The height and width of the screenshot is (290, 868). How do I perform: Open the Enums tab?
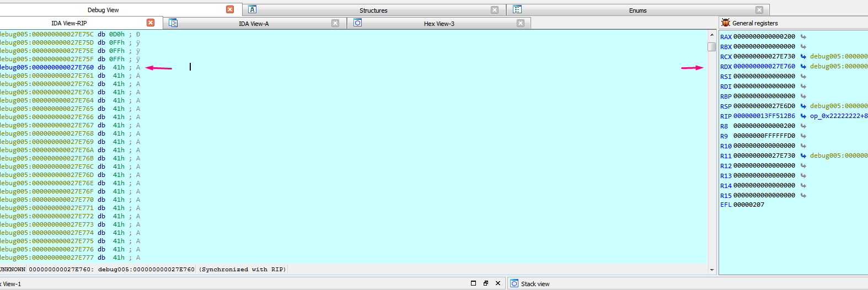(637, 10)
